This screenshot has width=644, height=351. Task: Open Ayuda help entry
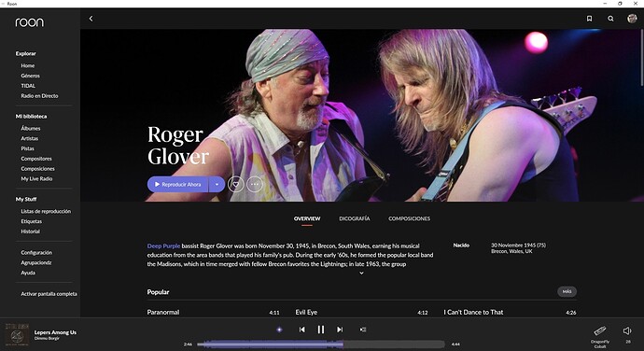[x=28, y=273]
